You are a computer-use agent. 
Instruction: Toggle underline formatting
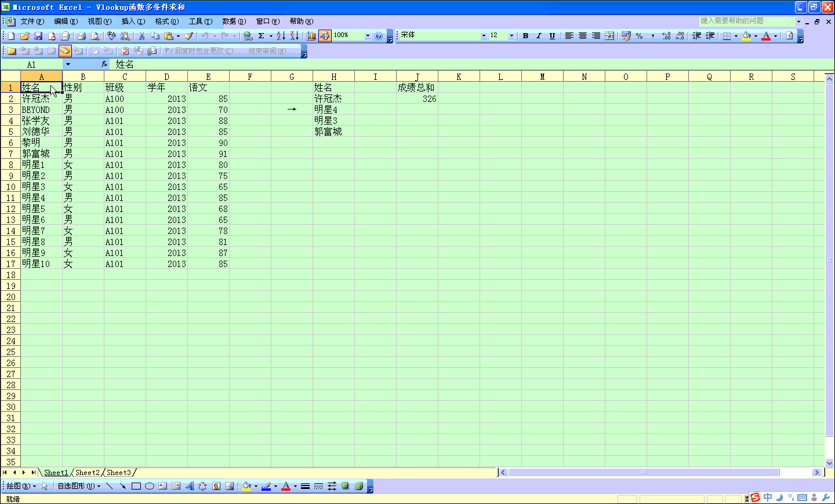551,35
